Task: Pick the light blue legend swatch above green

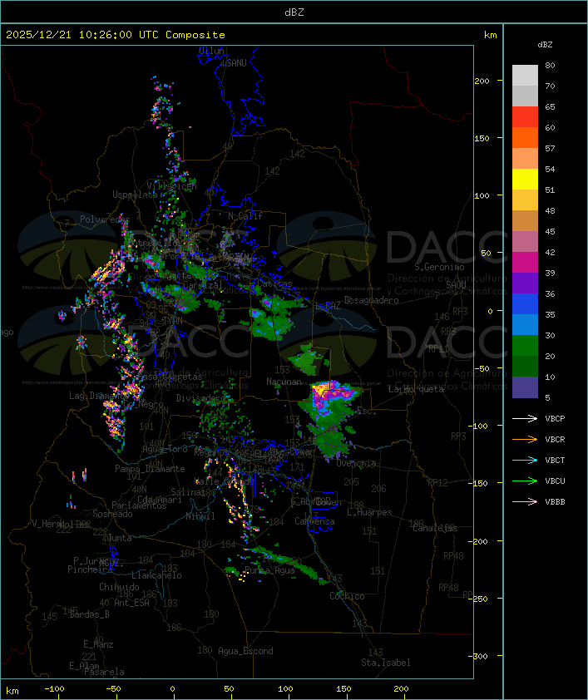Action: click(x=525, y=324)
